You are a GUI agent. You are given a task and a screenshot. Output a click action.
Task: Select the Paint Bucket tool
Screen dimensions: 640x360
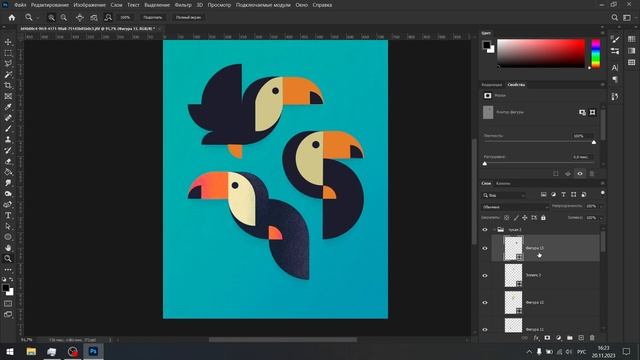[x=8, y=172]
